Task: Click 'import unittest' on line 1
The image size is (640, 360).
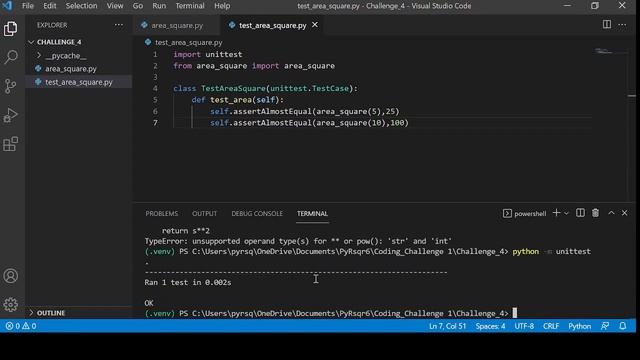Action: tap(208, 54)
